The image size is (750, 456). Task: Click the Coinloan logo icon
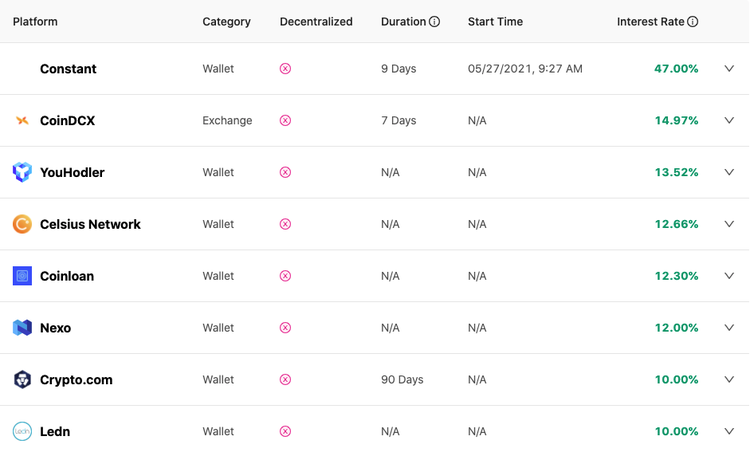tap(22, 276)
